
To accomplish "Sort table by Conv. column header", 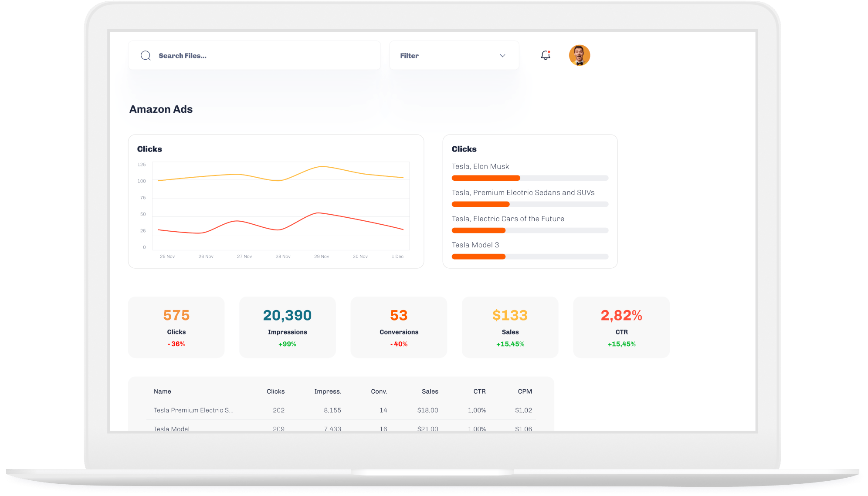I will coord(379,391).
